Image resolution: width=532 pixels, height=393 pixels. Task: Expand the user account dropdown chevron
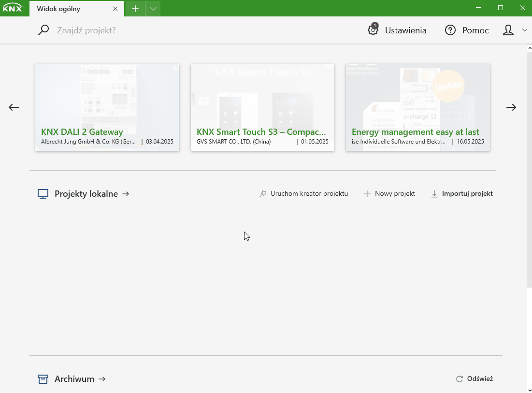[x=525, y=30]
